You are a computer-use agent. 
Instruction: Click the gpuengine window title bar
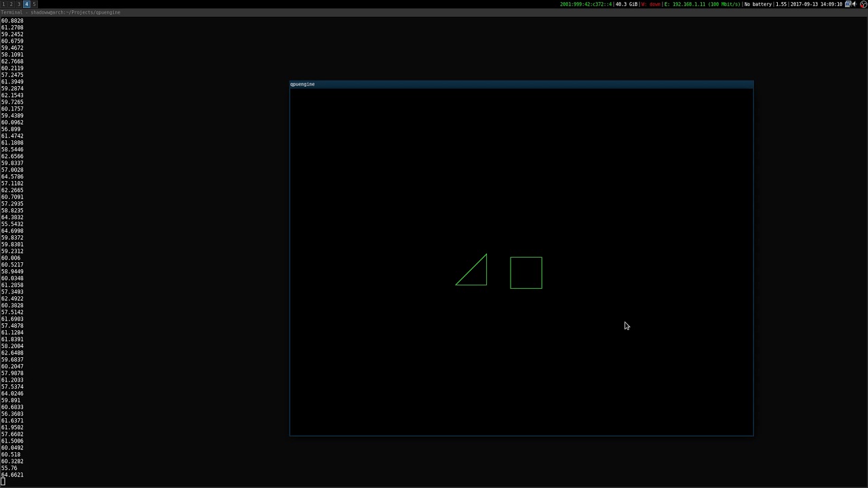(521, 84)
